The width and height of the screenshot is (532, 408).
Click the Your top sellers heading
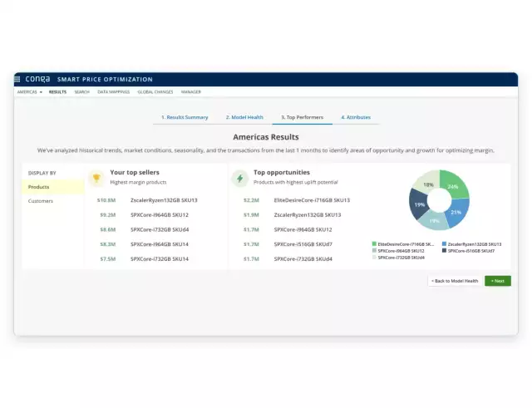[x=135, y=172]
